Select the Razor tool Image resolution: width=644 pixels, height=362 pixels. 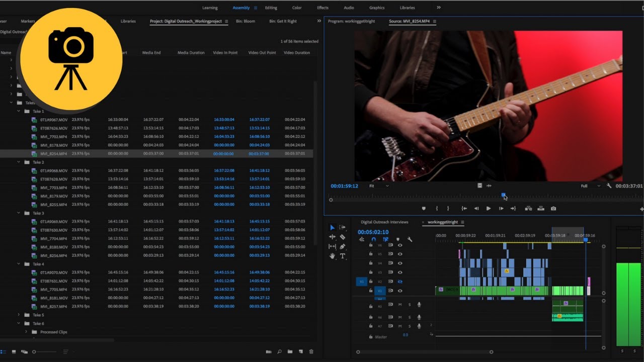[x=343, y=237]
